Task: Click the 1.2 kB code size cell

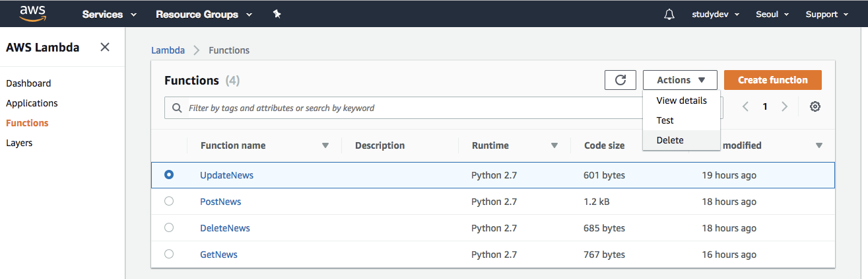Action: pos(597,202)
